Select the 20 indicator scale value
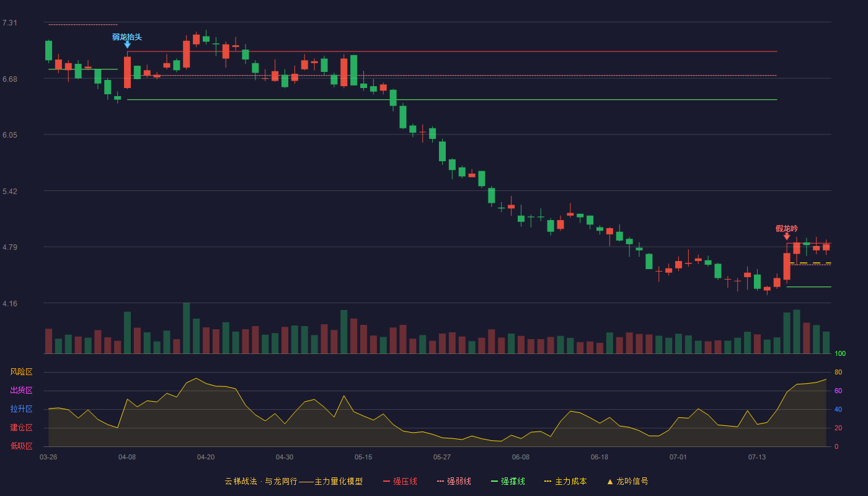The width and height of the screenshot is (868, 496). pyautogui.click(x=838, y=428)
